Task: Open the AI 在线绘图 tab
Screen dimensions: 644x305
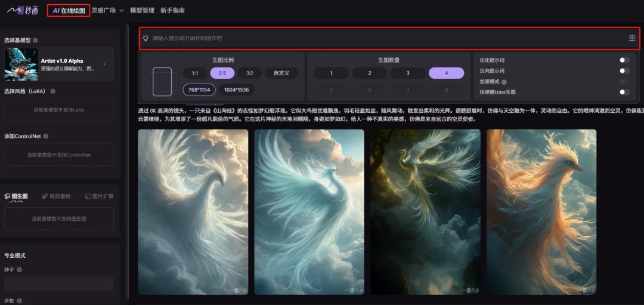Action: coord(69,11)
